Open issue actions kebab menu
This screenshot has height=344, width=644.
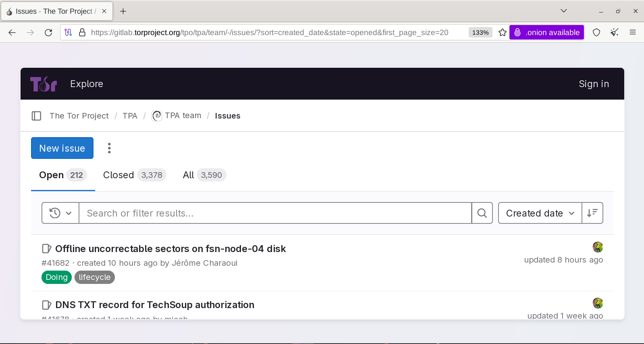[109, 148]
